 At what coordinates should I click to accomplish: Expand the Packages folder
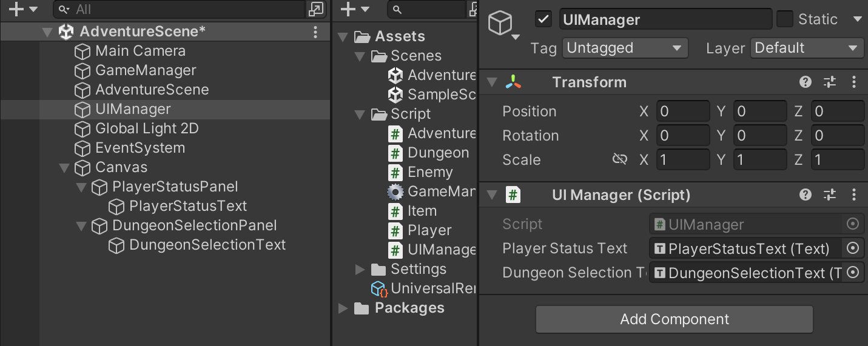(343, 308)
